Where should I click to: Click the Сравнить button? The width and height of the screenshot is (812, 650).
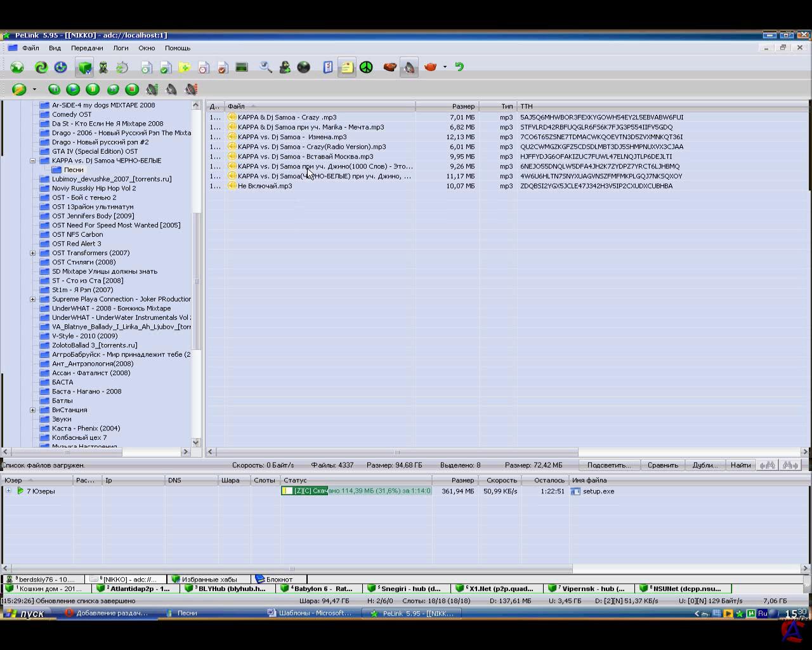(x=663, y=465)
